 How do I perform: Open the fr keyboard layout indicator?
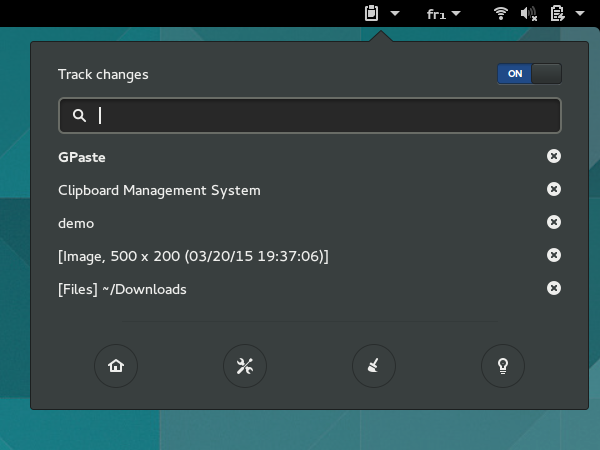point(436,14)
